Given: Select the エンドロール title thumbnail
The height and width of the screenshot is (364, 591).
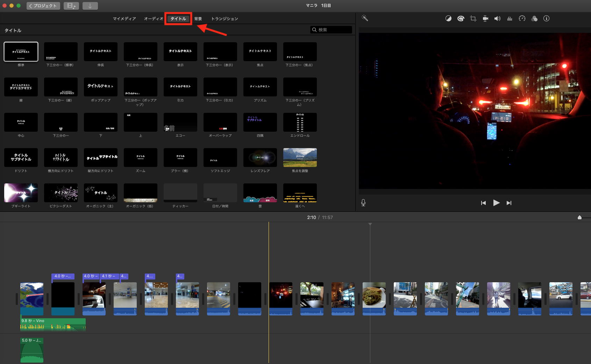Looking at the screenshot, I should point(300,122).
